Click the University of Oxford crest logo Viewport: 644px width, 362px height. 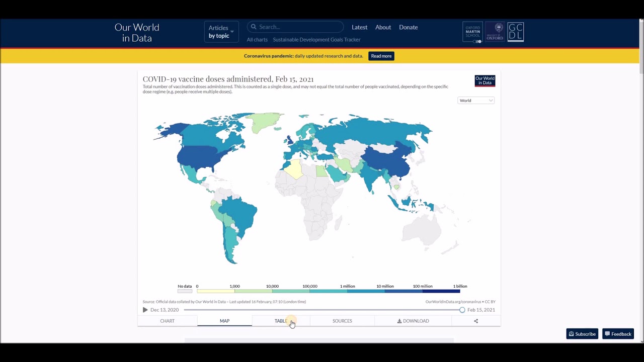coord(495,32)
